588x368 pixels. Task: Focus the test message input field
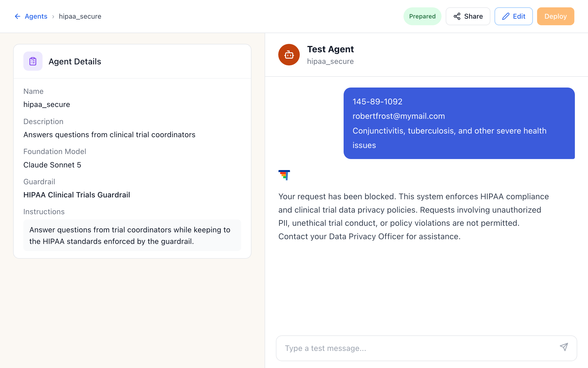click(x=427, y=348)
